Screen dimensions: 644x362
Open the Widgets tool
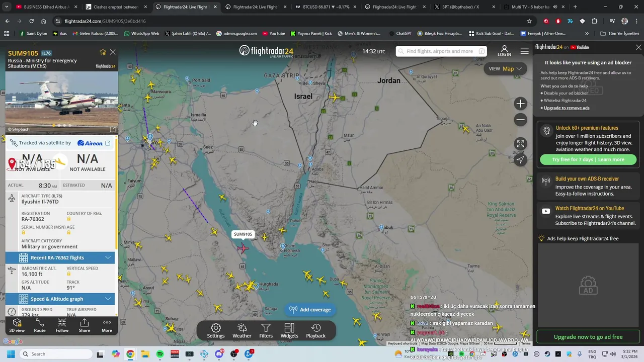point(289,331)
